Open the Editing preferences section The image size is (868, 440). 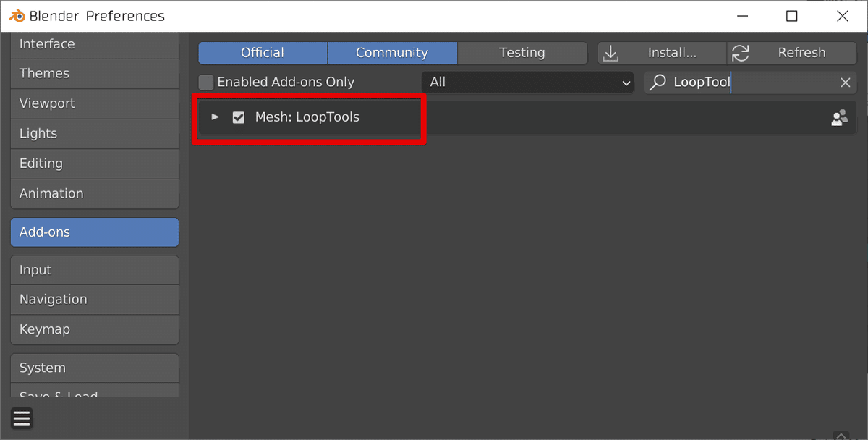tap(95, 164)
